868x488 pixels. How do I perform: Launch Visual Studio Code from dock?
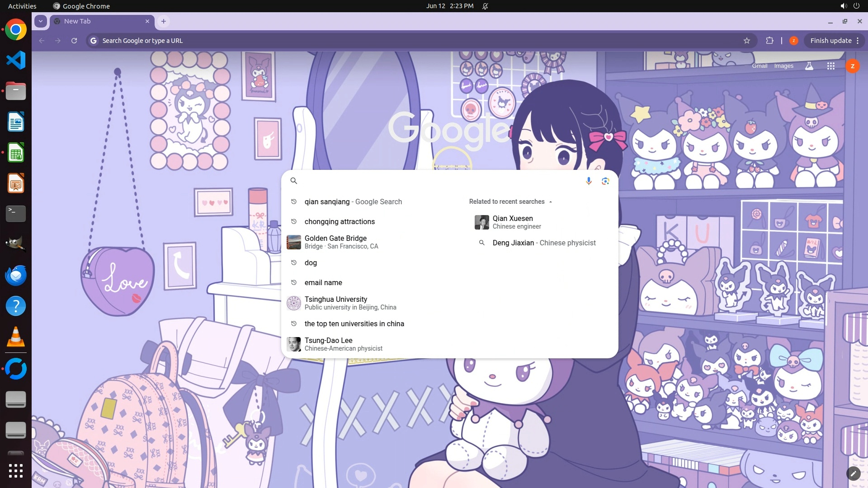[x=16, y=61]
